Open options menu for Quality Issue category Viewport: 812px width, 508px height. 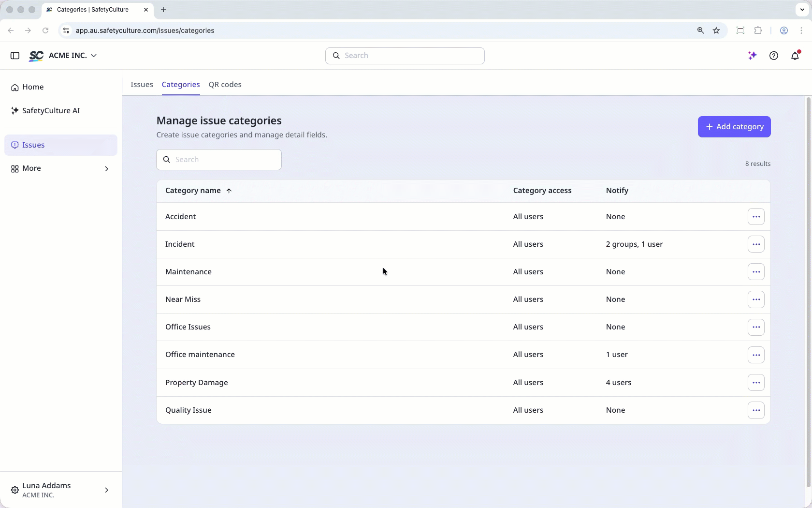pyautogui.click(x=756, y=410)
